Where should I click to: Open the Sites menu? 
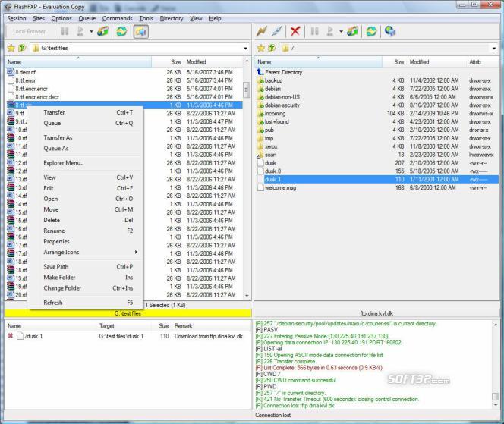coord(39,19)
